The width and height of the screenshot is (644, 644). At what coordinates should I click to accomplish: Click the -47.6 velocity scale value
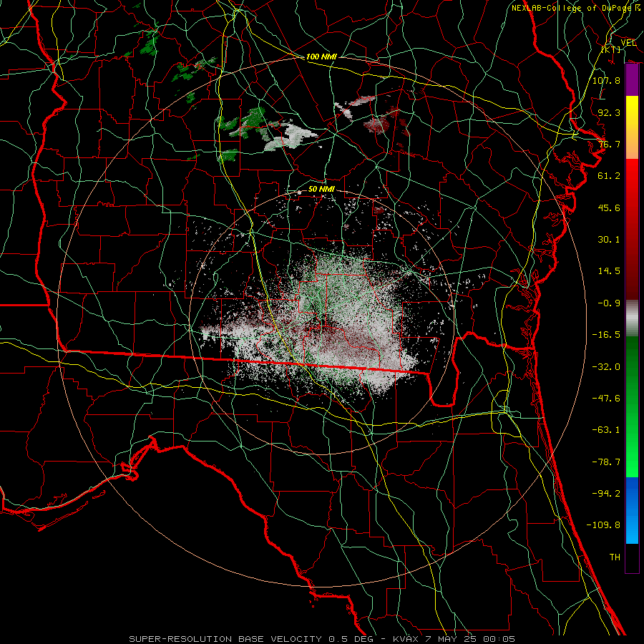pyautogui.click(x=606, y=399)
